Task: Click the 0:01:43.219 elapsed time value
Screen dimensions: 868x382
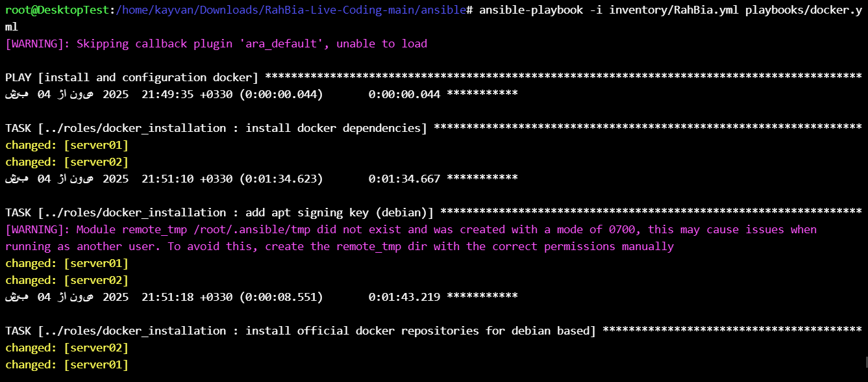Action: [x=404, y=297]
